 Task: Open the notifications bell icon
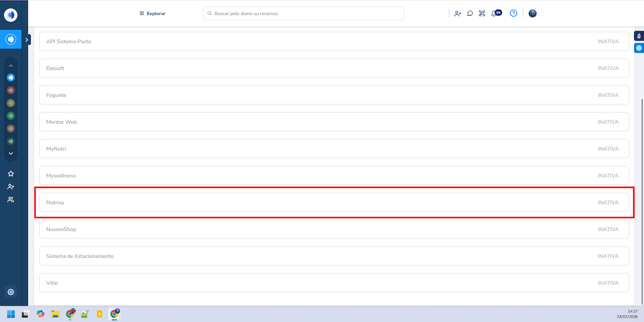click(x=494, y=14)
